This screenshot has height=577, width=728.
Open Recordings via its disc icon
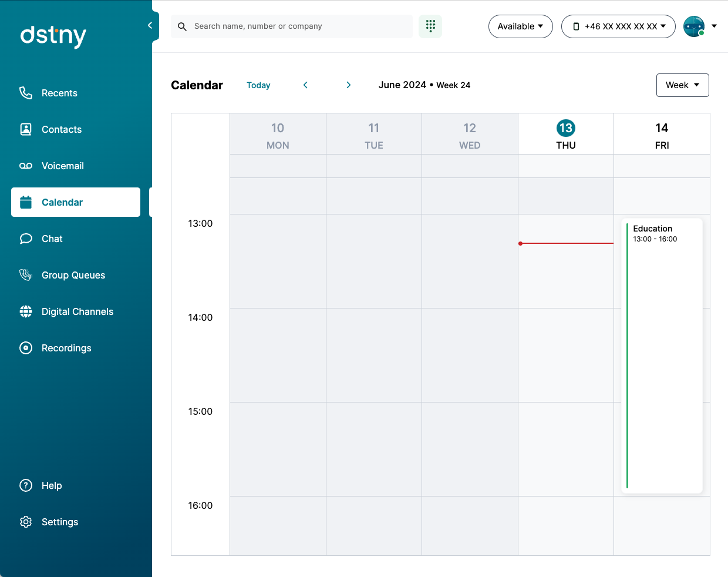coord(26,348)
